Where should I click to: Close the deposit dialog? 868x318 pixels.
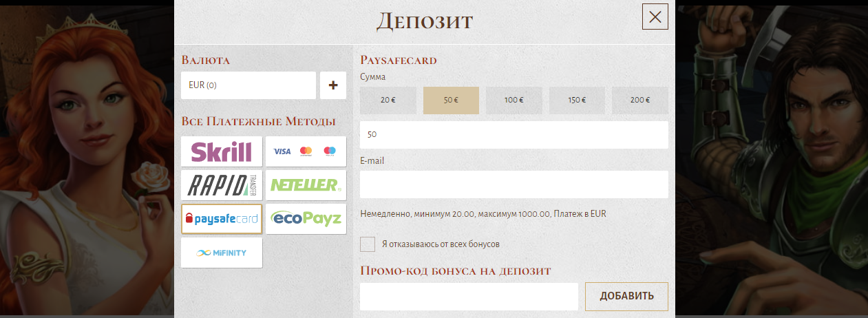click(655, 17)
